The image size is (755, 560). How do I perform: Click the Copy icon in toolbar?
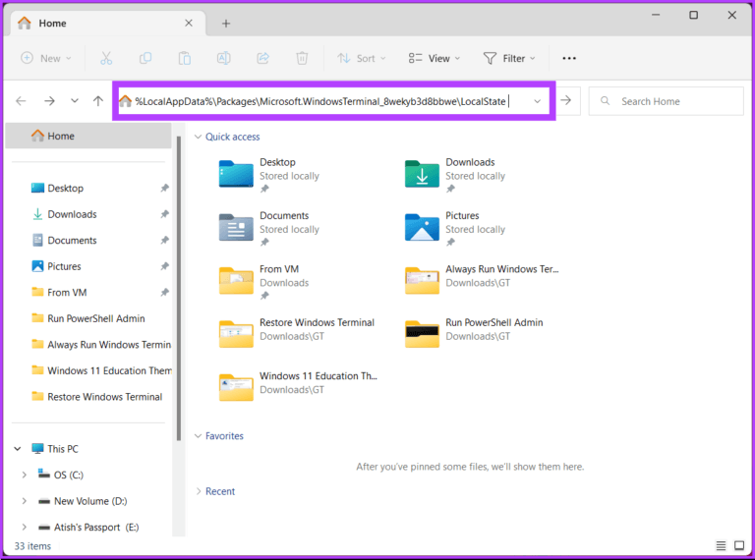145,58
